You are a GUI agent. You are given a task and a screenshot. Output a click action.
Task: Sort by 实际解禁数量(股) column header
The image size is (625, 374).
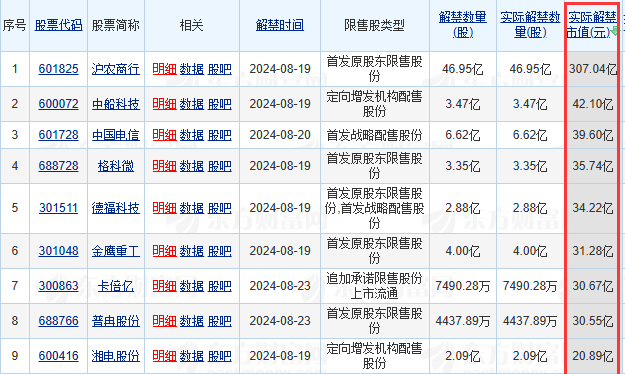pyautogui.click(x=530, y=25)
